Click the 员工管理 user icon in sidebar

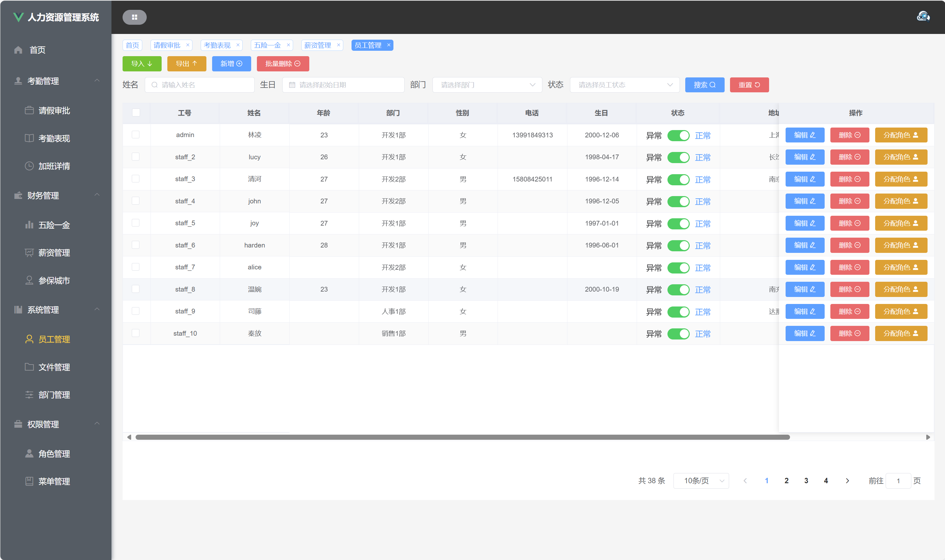(x=29, y=339)
